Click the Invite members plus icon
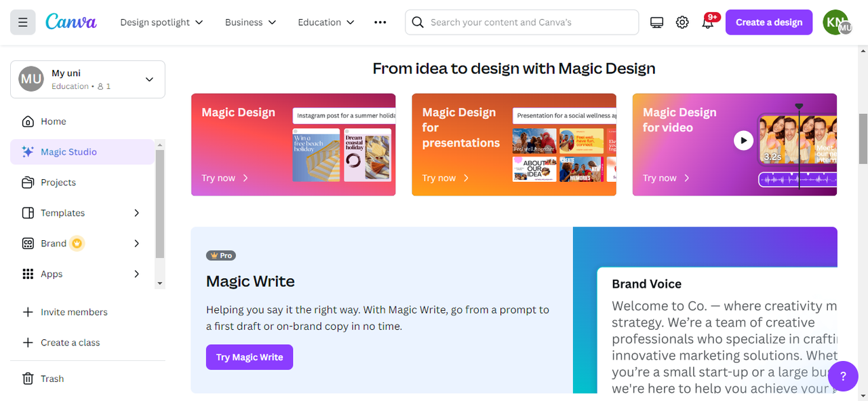Screen dimensions: 868x401 click(28, 312)
